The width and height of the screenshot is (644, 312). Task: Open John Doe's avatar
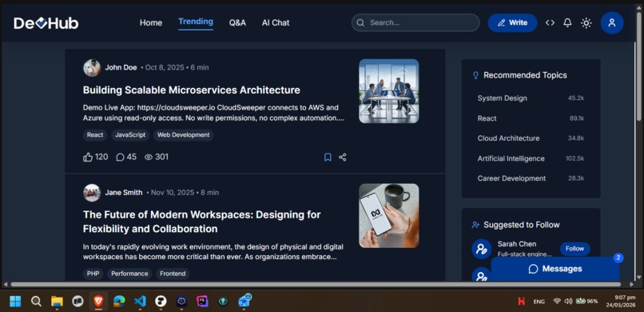pyautogui.click(x=92, y=68)
